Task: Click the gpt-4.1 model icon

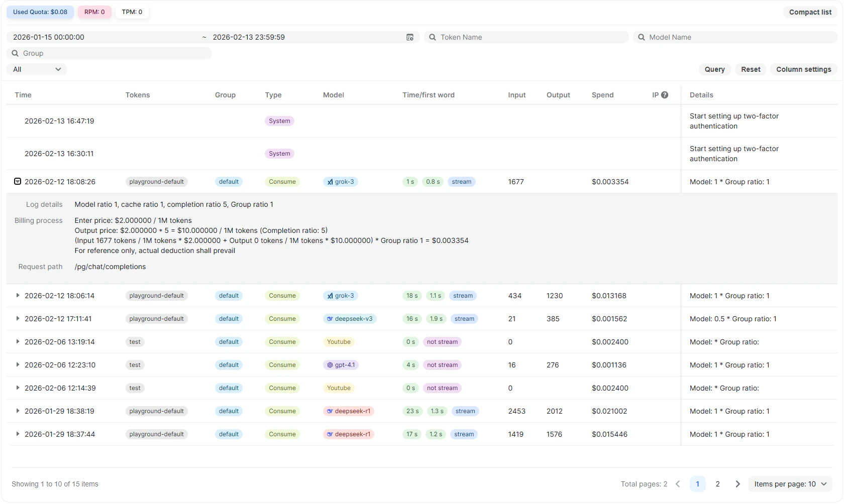Action: pos(331,365)
